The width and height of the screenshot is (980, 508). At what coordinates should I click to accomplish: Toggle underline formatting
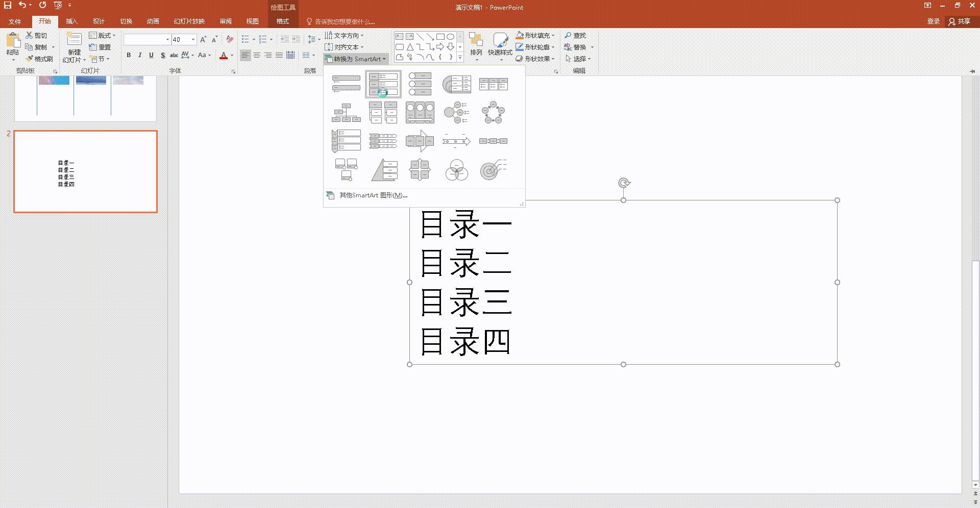point(151,55)
